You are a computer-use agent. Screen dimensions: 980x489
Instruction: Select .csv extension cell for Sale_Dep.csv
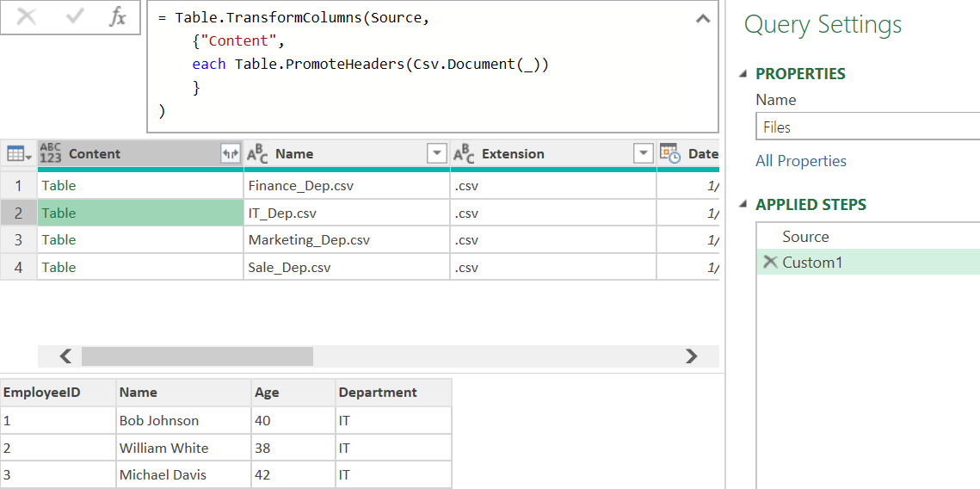(553, 268)
